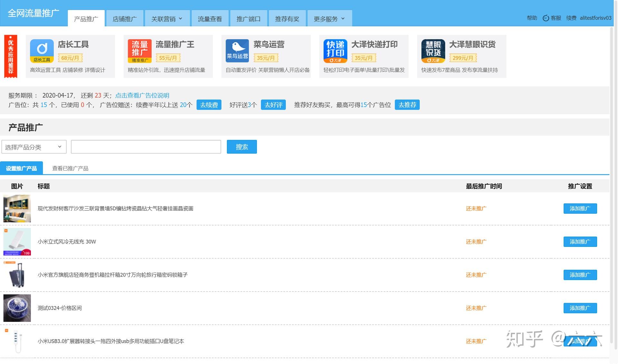
Task: Expand the 更多服务 dropdown menu
Action: coord(329,19)
